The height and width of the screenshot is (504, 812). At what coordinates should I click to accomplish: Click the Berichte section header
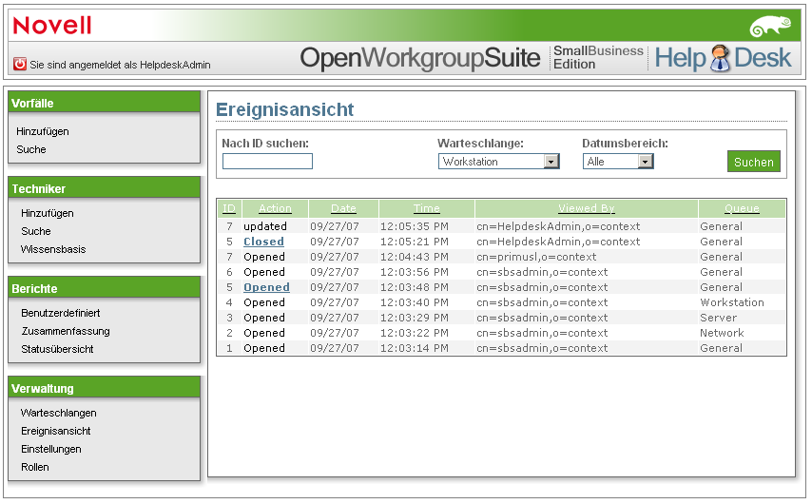(104, 288)
